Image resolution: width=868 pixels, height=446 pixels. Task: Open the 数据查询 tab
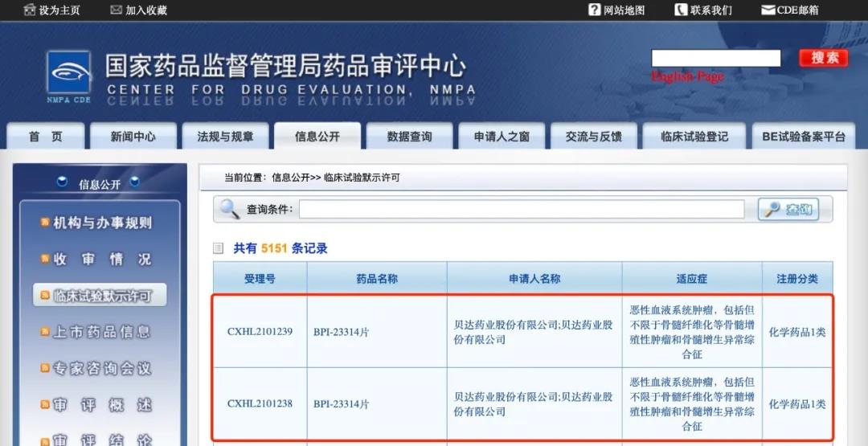409,137
